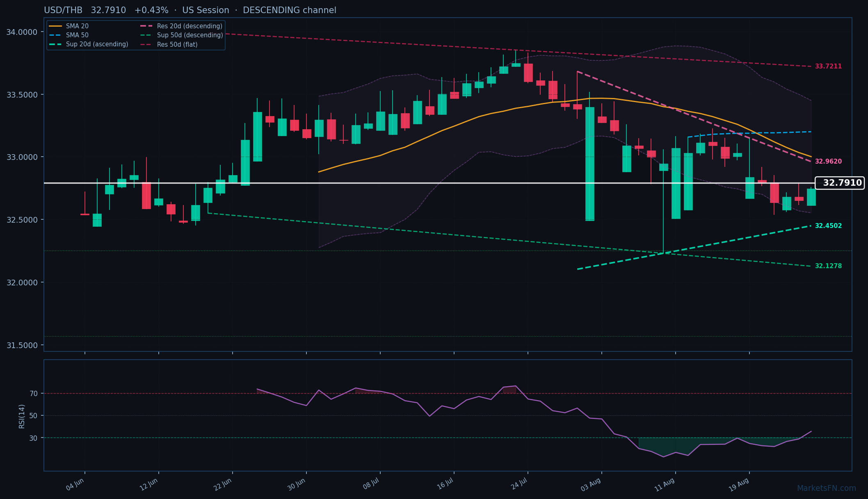Screen dimensions: 868x499
Task: Click the SMA 50 legend entry
Action: pyautogui.click(x=69, y=35)
